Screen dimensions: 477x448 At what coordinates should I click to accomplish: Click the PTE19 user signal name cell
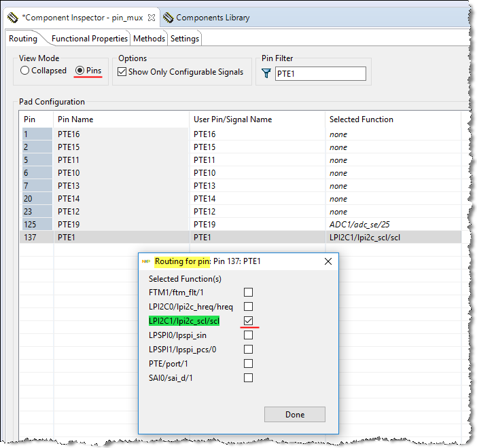(257, 225)
